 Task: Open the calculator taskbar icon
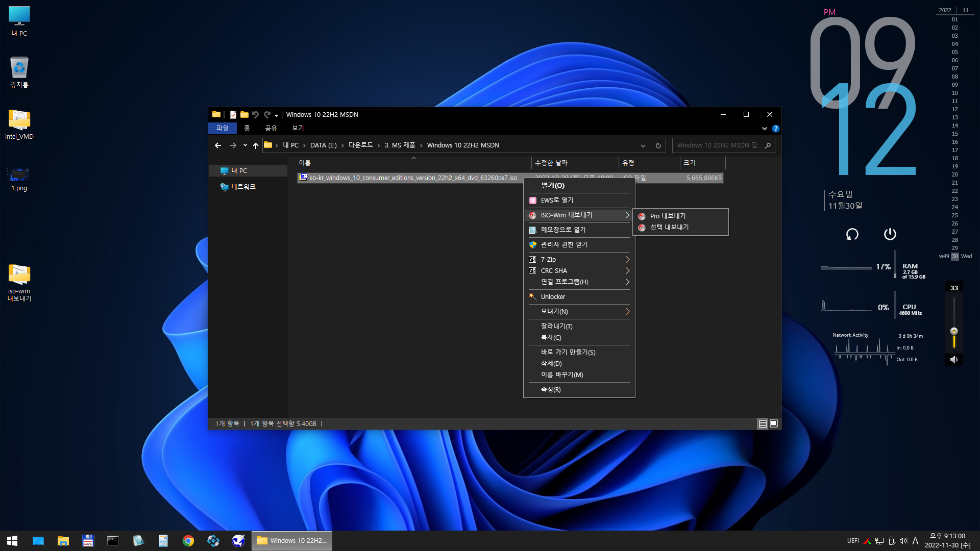[163, 541]
